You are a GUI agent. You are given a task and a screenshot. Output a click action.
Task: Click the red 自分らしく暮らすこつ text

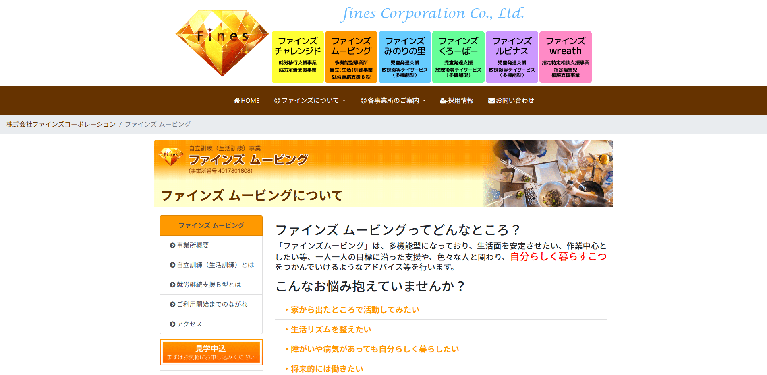coord(559,257)
